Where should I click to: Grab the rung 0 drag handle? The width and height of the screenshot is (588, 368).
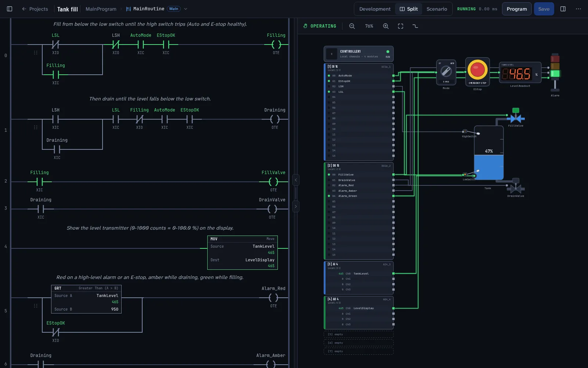pos(36,53)
